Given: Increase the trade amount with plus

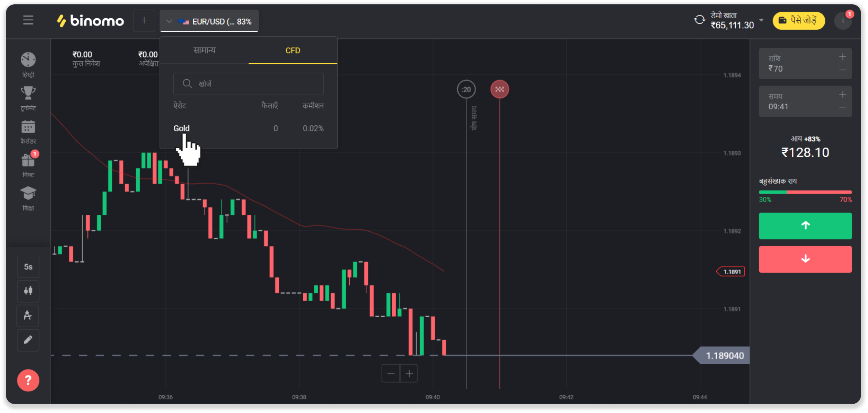Looking at the screenshot, I should 842,57.
